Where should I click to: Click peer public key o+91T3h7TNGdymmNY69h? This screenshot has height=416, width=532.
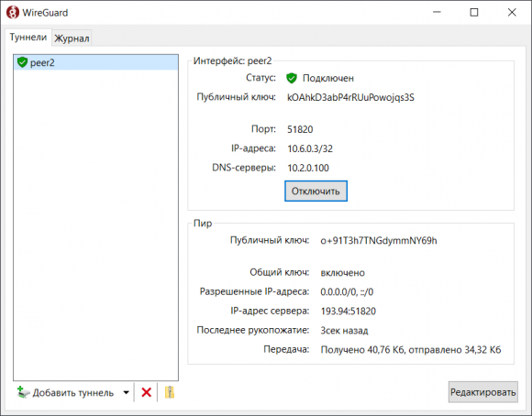click(379, 241)
